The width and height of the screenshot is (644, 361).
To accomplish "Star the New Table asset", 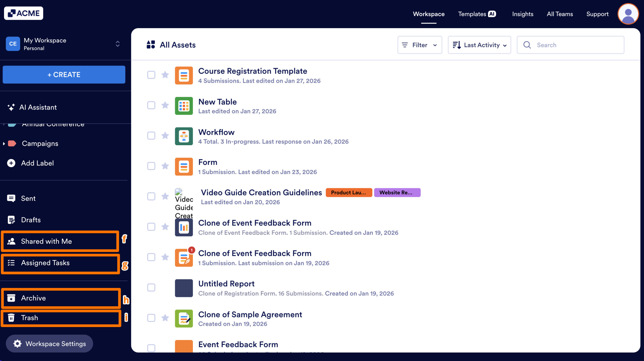I will tap(165, 105).
